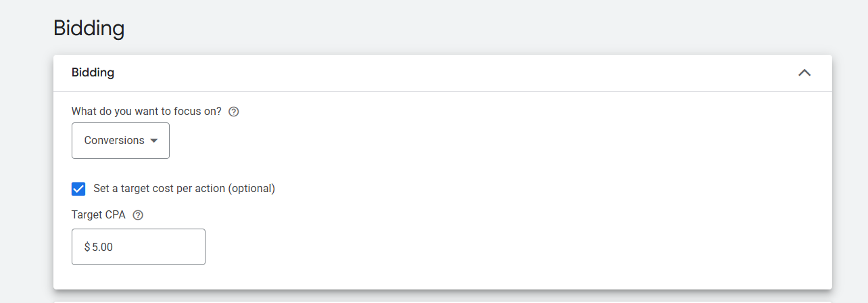
Task: Click the blank area of the Bidding card header bar
Action: coord(439,73)
